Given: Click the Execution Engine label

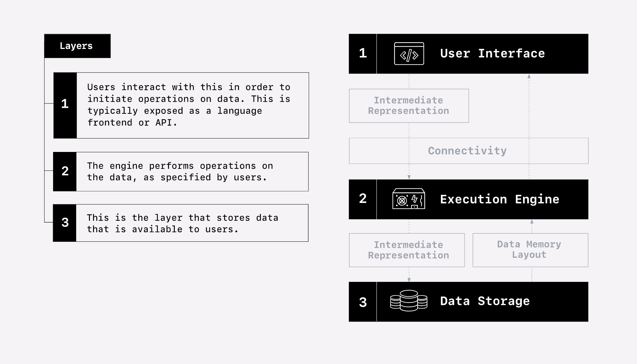Looking at the screenshot, I should pyautogui.click(x=499, y=199).
